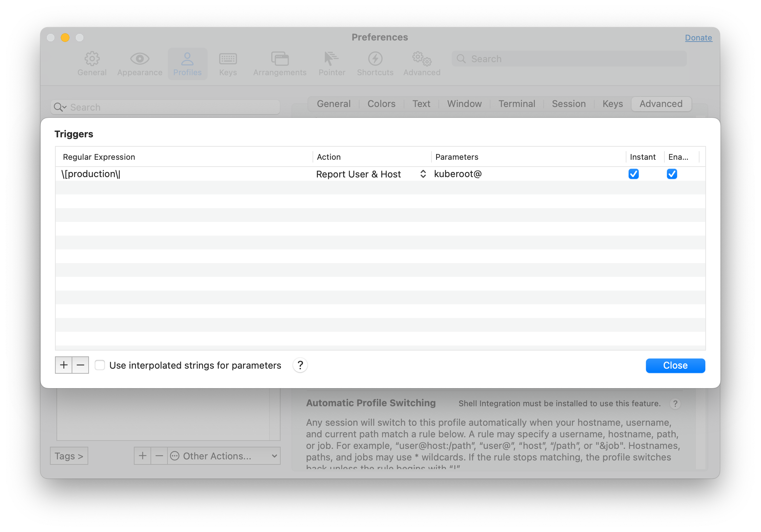This screenshot has height=532, width=761.
Task: Open the triggers help question mark
Action: click(x=300, y=365)
